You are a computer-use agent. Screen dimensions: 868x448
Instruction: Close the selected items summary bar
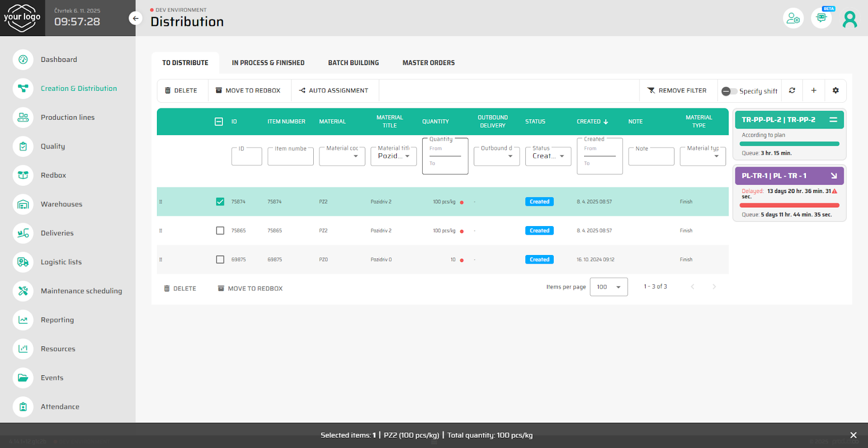click(853, 435)
